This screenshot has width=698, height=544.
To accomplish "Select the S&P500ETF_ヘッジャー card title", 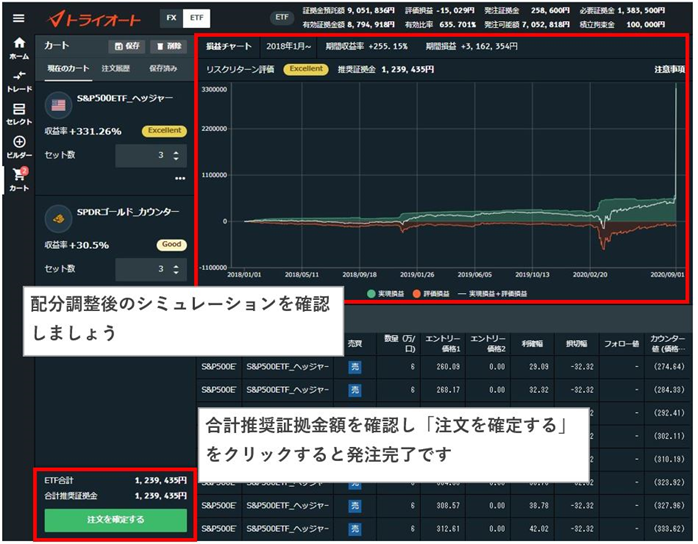I will tap(125, 98).
